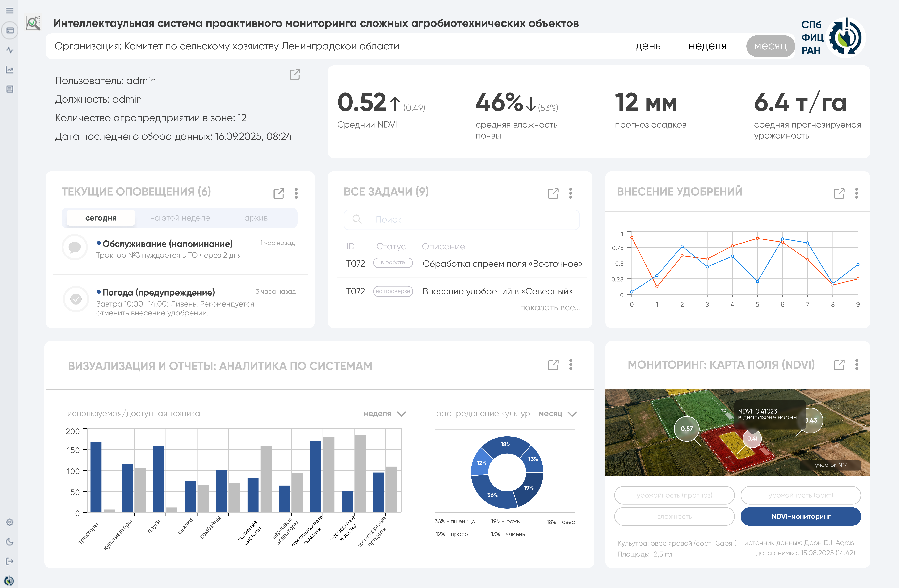Open the crop distribution месяц dropdown
This screenshot has height=588, width=899.
558,414
